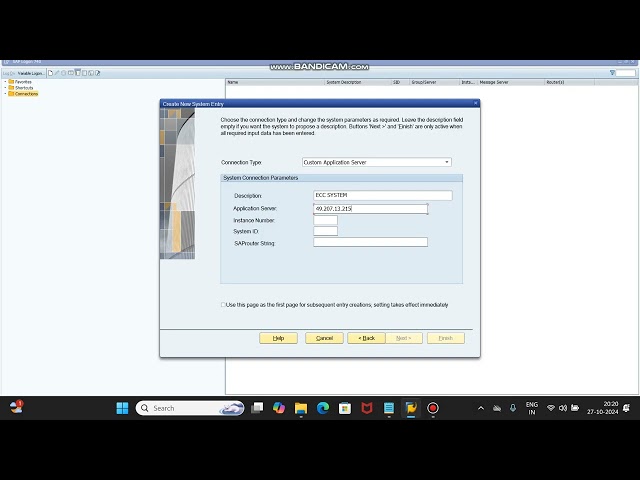This screenshot has width=640, height=480.
Task: Click the Variable Logon toolbar button
Action: coord(31,73)
